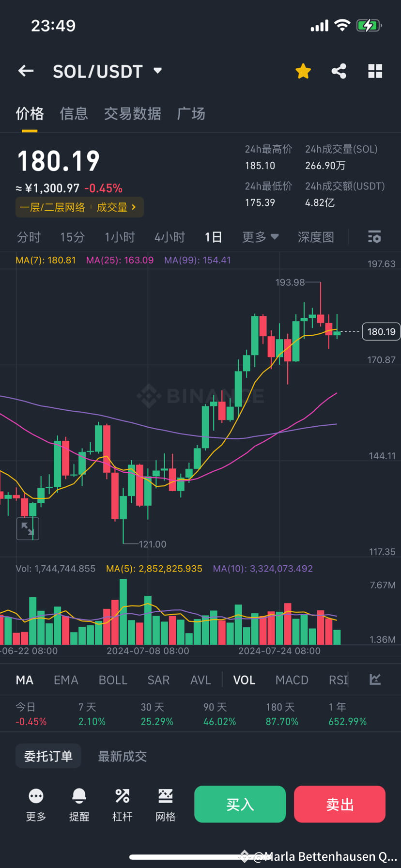Image resolution: width=401 pixels, height=868 pixels.
Task: Switch indicator from VOL to BOLL
Action: 112,680
